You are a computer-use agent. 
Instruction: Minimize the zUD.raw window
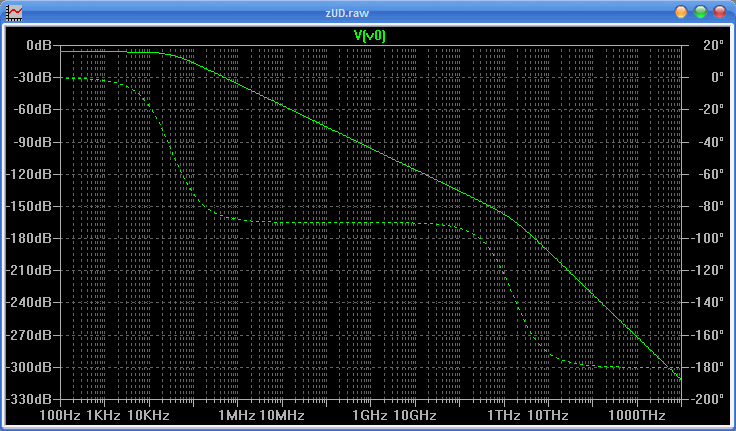pyautogui.click(x=681, y=11)
